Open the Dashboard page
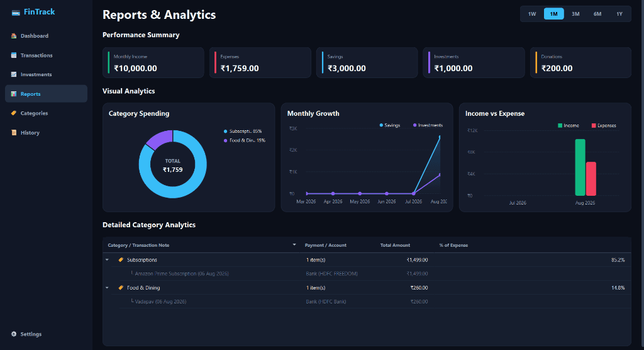644x350 pixels. [x=46, y=36]
